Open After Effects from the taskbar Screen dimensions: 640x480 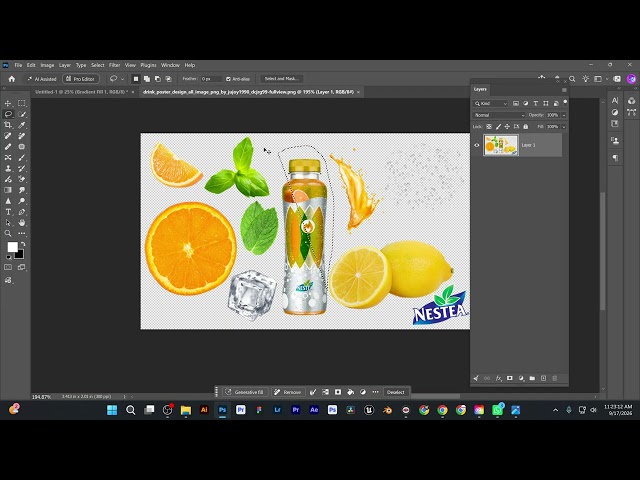click(314, 410)
